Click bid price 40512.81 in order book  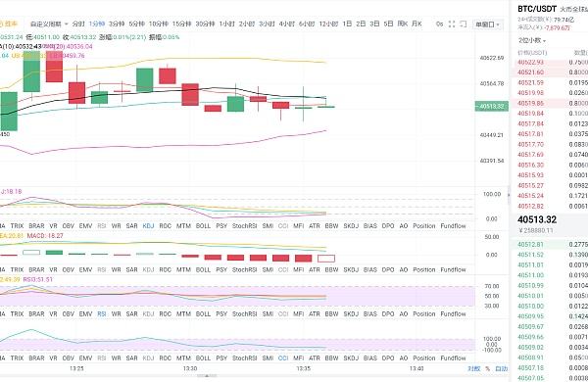pos(530,245)
